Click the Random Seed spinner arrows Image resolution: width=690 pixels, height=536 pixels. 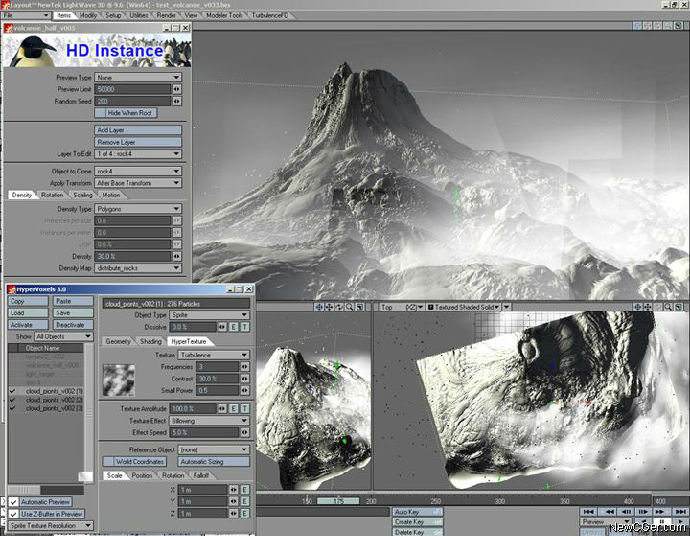(177, 101)
